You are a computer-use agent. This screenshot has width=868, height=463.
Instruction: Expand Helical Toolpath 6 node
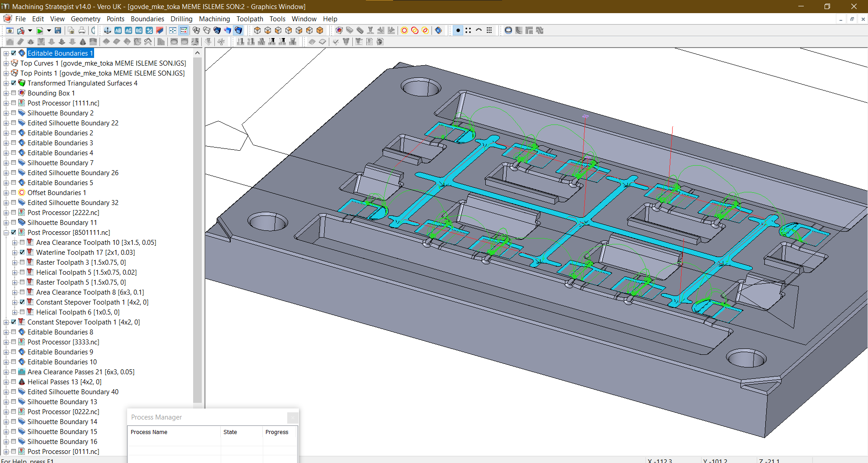click(x=15, y=312)
